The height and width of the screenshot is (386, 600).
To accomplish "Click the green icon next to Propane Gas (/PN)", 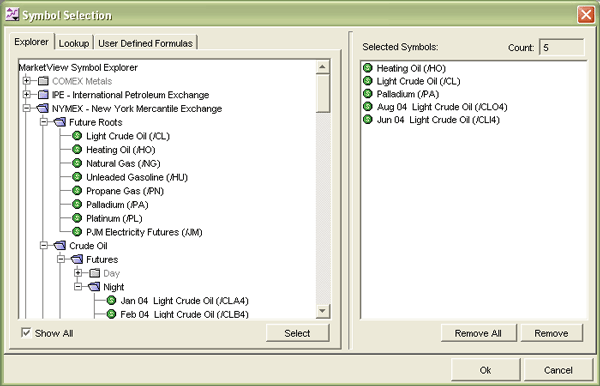I will coord(77,191).
